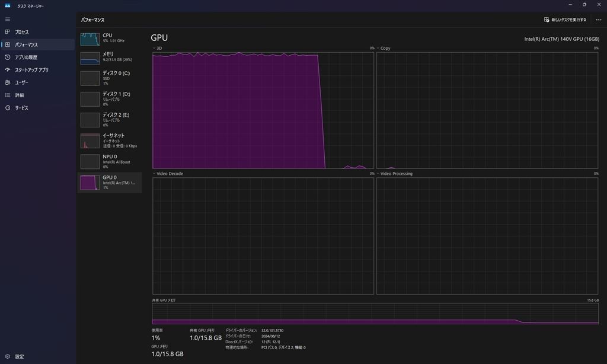Go to the ユーザー page icon
Screen dimensions: 607x364
[8, 82]
